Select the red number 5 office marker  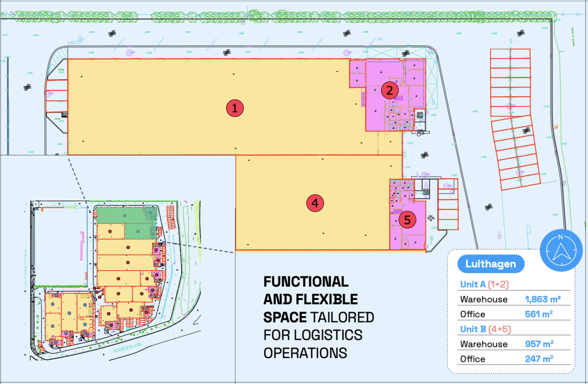[407, 220]
